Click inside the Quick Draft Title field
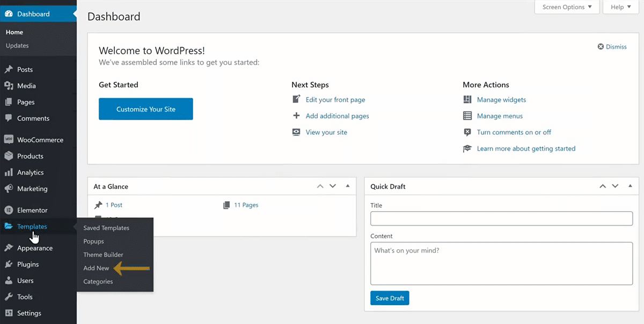The height and width of the screenshot is (324, 644). click(x=501, y=218)
